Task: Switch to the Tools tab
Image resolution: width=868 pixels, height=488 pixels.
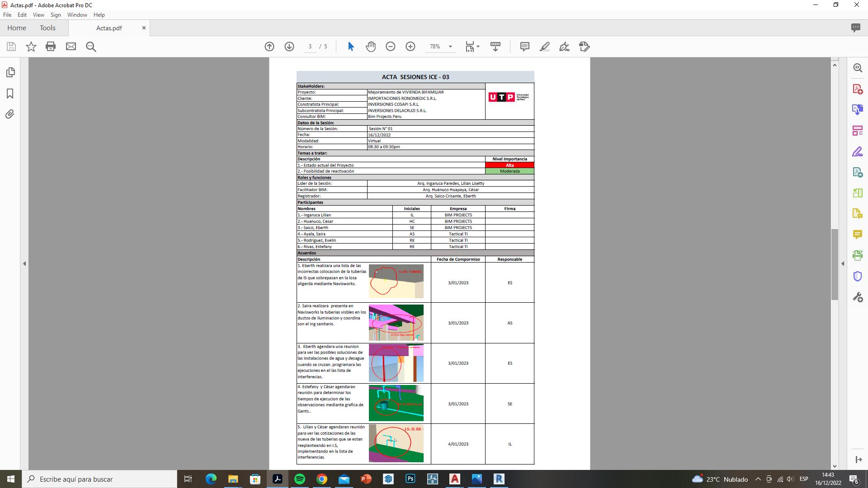Action: click(x=47, y=28)
